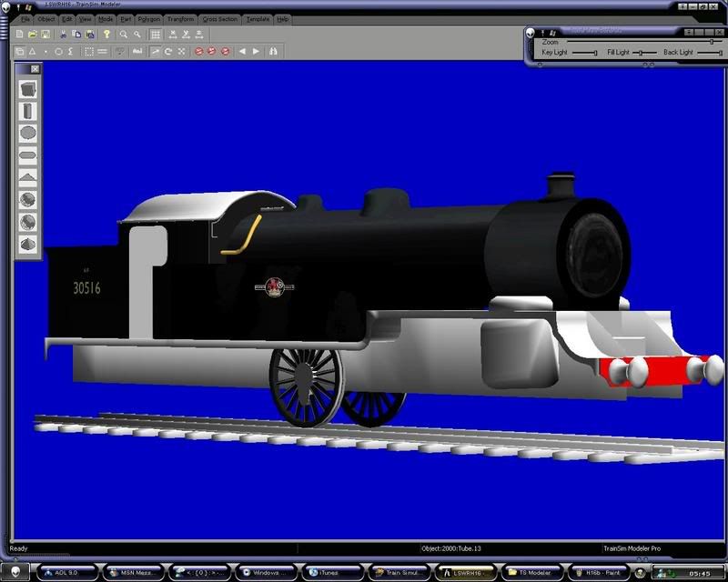The height and width of the screenshot is (582, 728).
Task: Click the Cut scissors icon
Action: (x=65, y=35)
